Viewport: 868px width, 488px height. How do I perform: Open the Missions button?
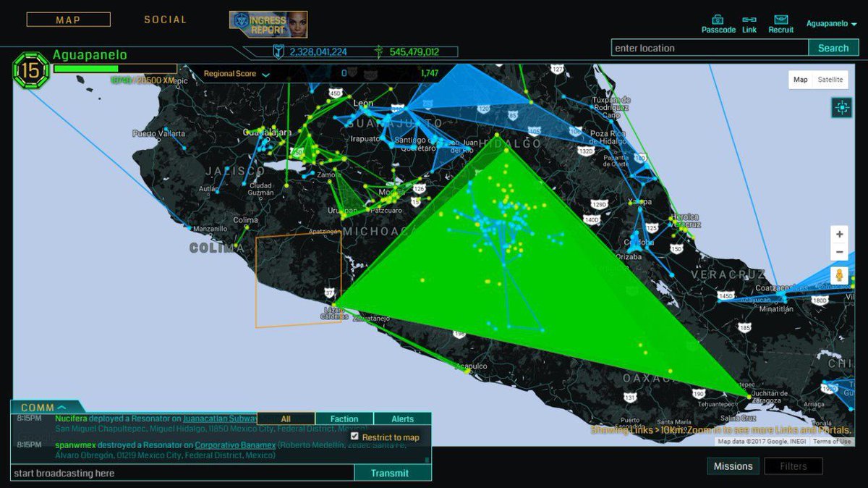tap(733, 466)
